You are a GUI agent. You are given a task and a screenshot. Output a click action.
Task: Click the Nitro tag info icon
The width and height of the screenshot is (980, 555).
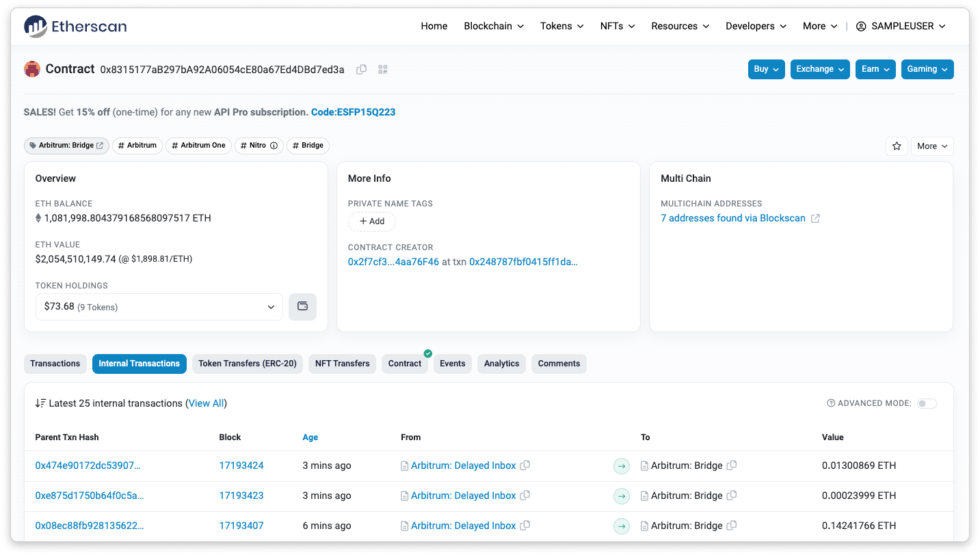pyautogui.click(x=274, y=146)
